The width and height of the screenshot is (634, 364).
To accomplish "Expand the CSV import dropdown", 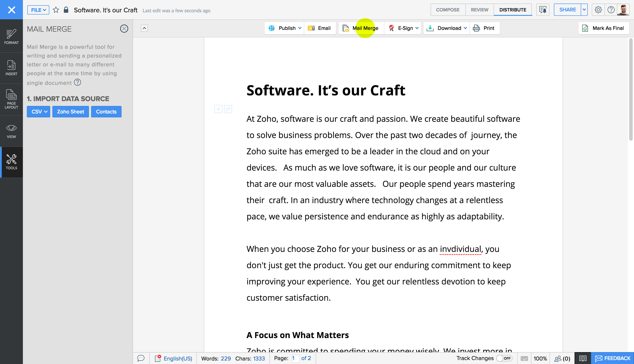I will pyautogui.click(x=39, y=112).
